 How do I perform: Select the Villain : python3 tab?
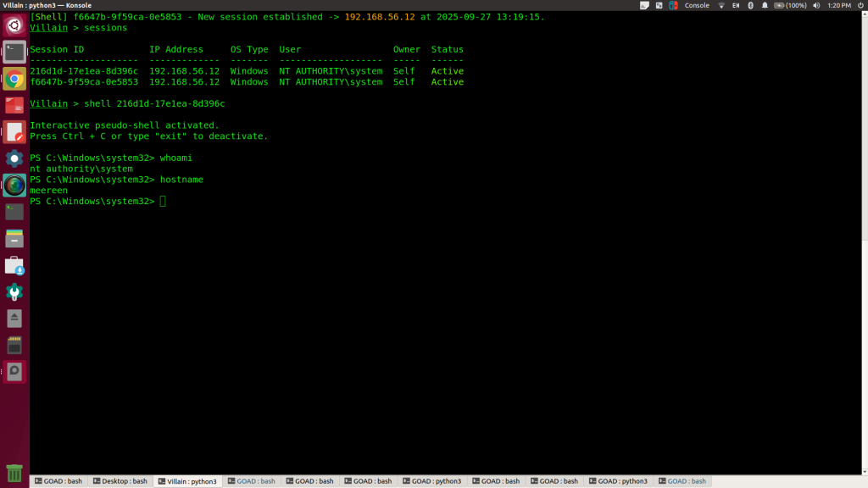click(186, 481)
